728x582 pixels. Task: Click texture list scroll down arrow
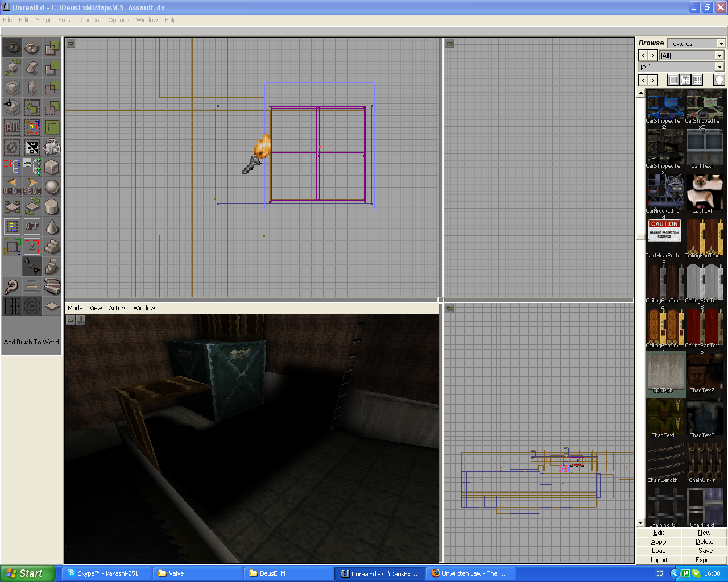(x=640, y=523)
